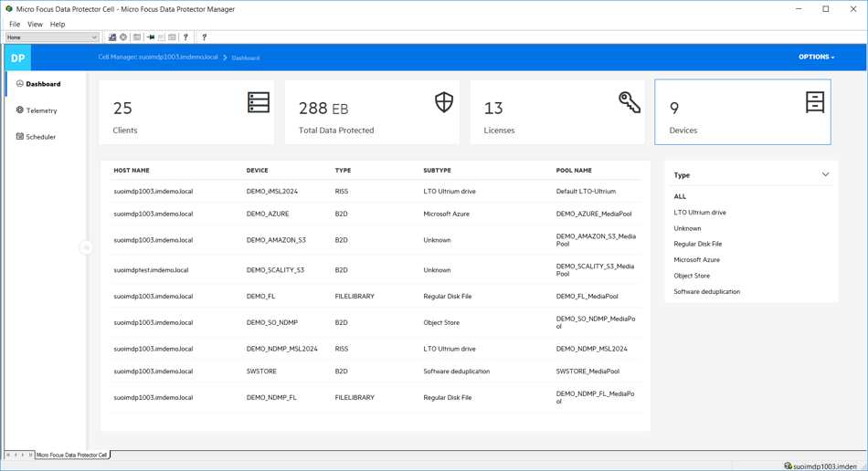Viewport: 868px width, 471px height.
Task: Click 'Software deduplication' subtype in the SWSTORE row
Action: point(456,372)
